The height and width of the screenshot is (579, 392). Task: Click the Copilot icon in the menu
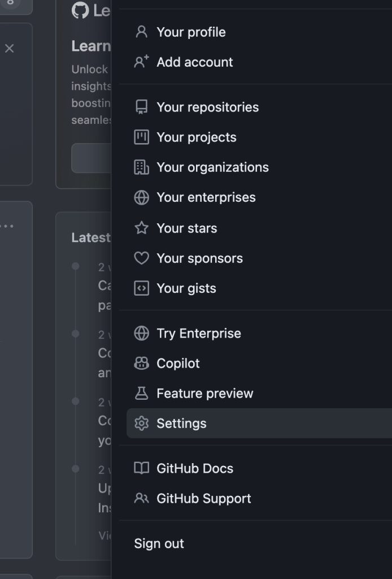click(x=141, y=364)
